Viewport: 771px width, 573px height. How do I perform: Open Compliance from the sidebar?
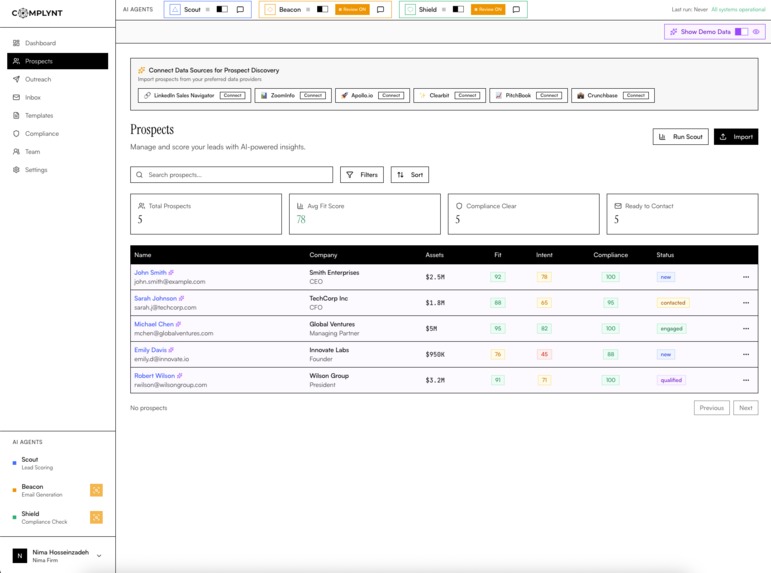pyautogui.click(x=58, y=134)
